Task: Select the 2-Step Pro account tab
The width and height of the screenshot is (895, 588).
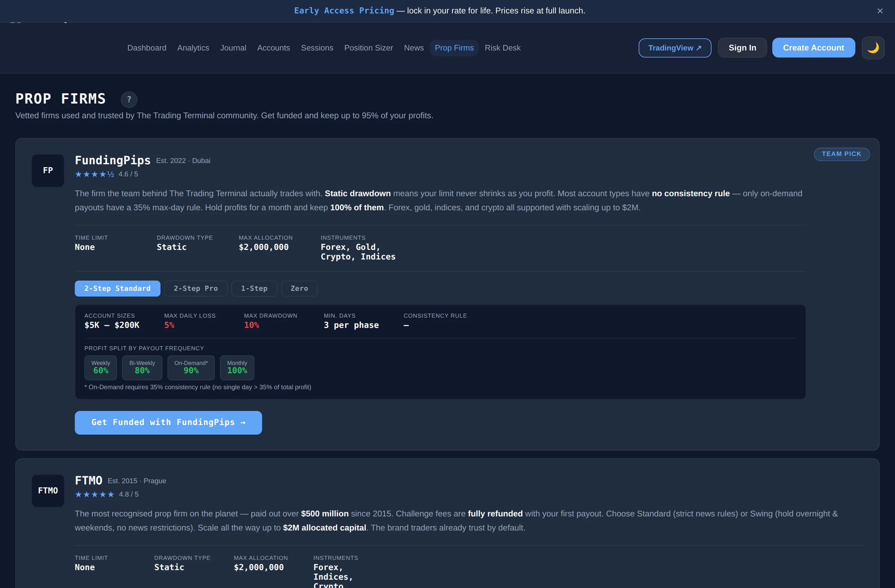Action: (196, 288)
